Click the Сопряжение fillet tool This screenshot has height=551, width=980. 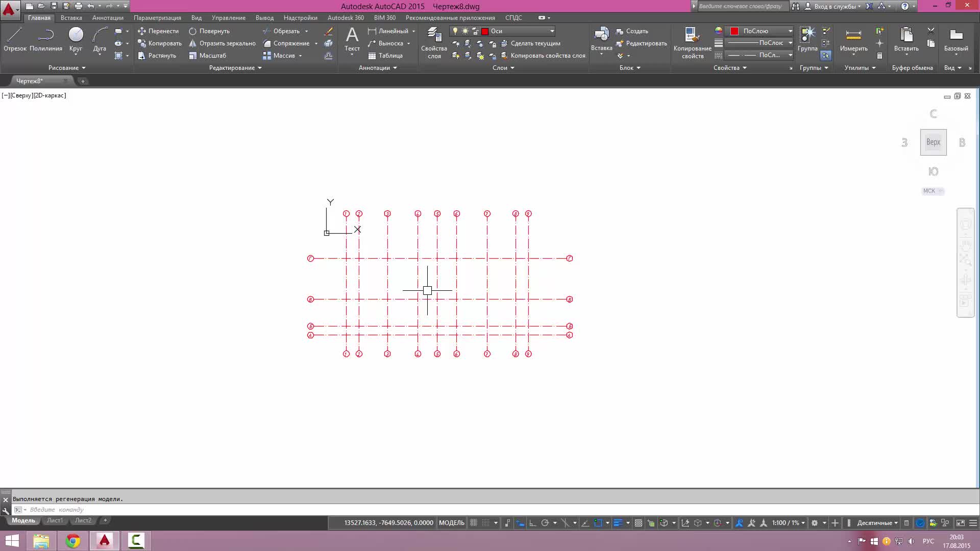tap(286, 43)
